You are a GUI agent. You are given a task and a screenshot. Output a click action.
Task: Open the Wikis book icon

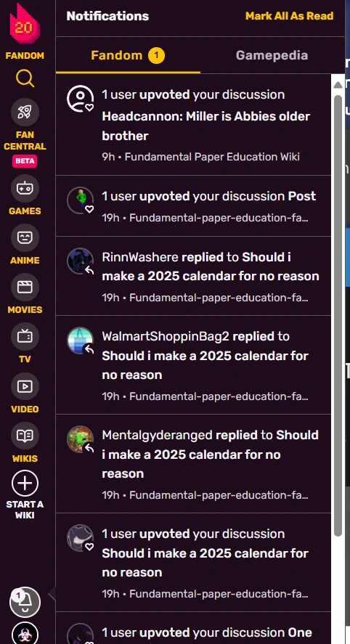pyautogui.click(x=25, y=436)
